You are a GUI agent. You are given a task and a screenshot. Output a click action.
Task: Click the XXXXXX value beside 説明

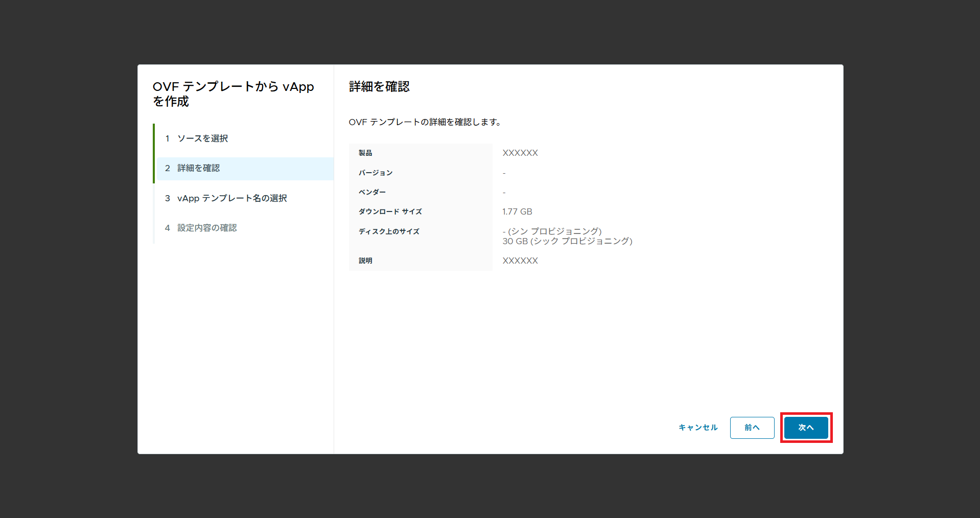click(520, 261)
